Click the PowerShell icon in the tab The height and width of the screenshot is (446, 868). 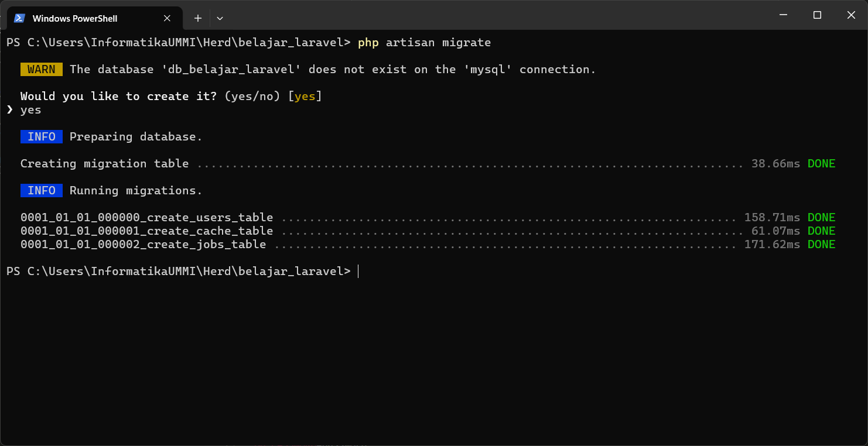19,18
